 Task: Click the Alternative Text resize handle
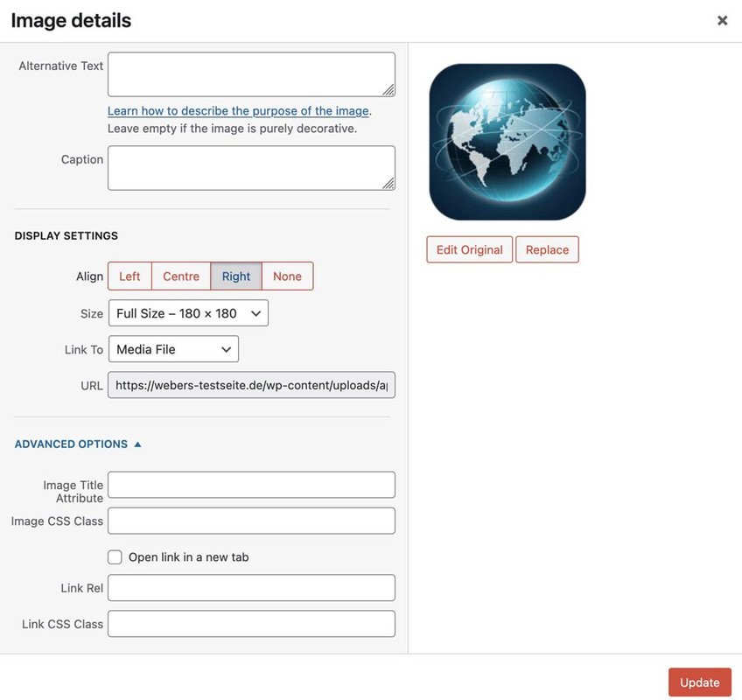[388, 90]
